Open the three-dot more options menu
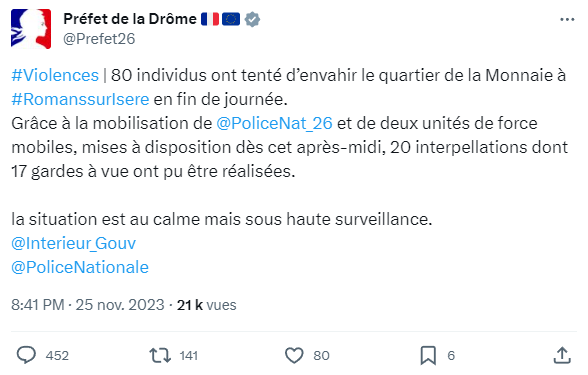This screenshot has width=588, height=375. click(567, 19)
